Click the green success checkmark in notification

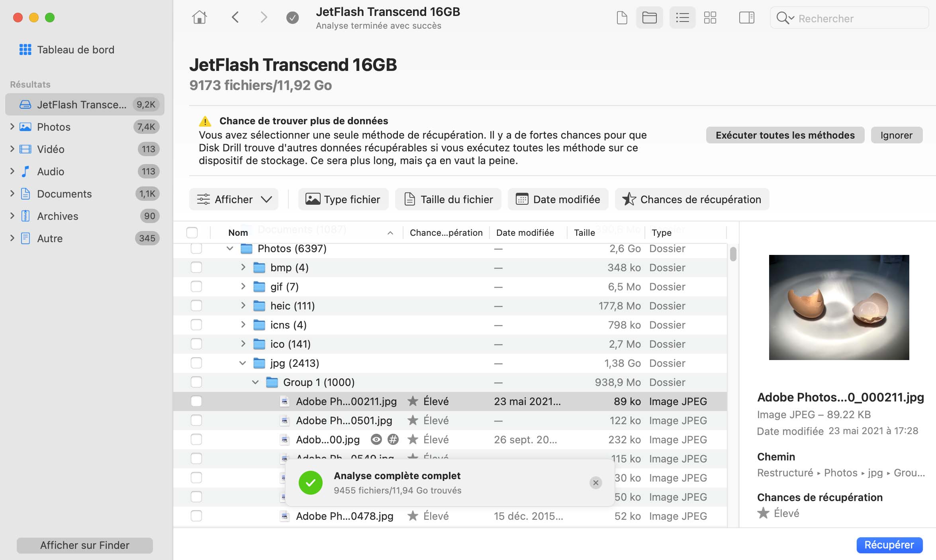pos(311,483)
